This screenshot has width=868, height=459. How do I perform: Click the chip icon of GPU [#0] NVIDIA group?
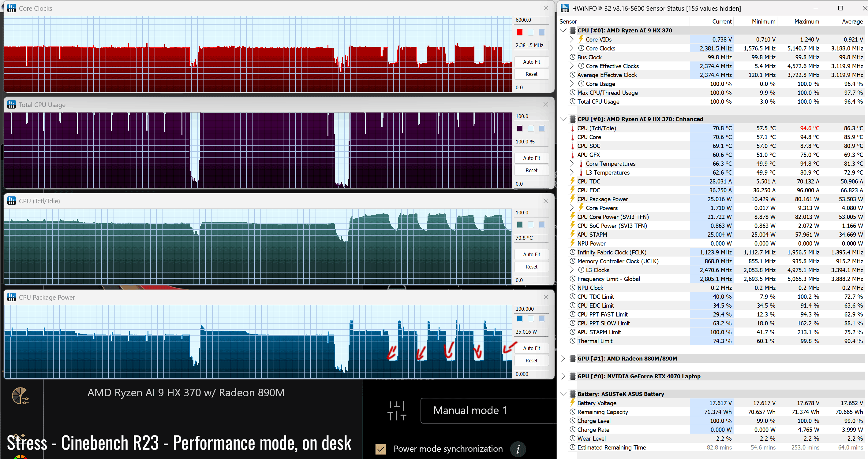(572, 376)
